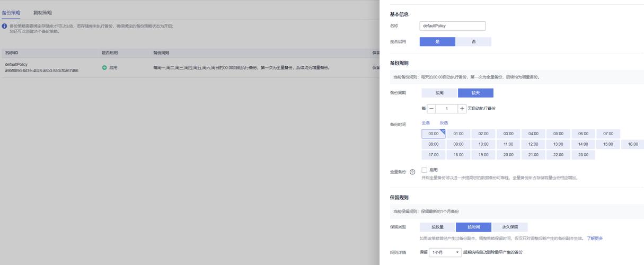Viewport: 644px width, 265px height.
Task: Click the 保留规则 section heading
Action: coord(399,198)
